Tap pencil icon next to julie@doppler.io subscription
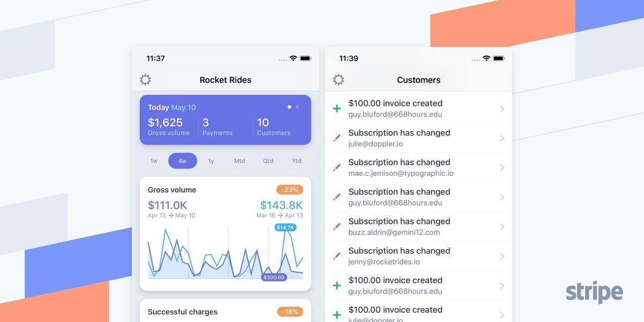 pyautogui.click(x=337, y=138)
